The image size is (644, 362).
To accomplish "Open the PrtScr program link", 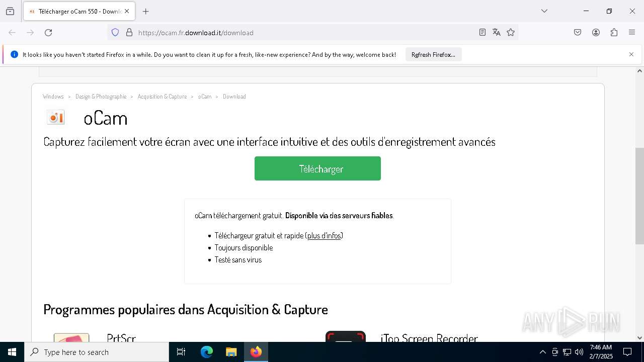I will [x=121, y=338].
